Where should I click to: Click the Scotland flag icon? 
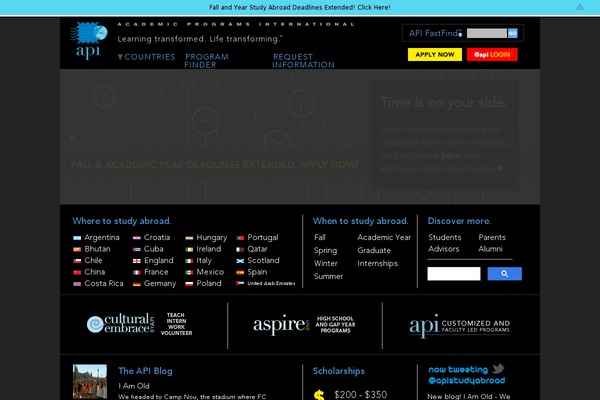pyautogui.click(x=240, y=260)
